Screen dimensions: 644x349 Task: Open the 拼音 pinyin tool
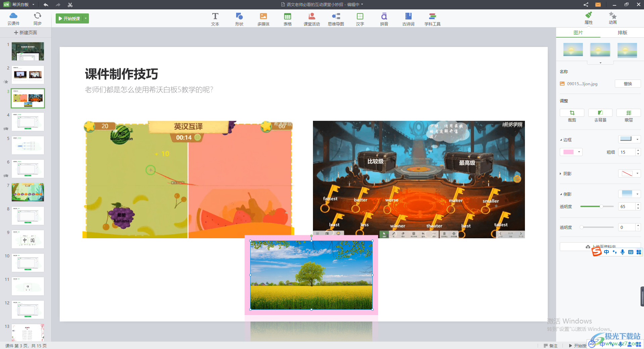click(384, 19)
